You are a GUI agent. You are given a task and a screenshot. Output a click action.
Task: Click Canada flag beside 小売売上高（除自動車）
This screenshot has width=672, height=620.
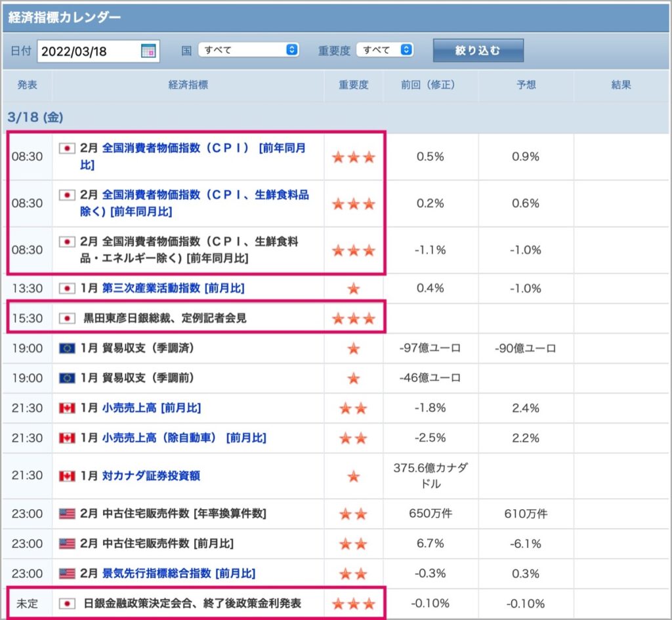pyautogui.click(x=67, y=438)
